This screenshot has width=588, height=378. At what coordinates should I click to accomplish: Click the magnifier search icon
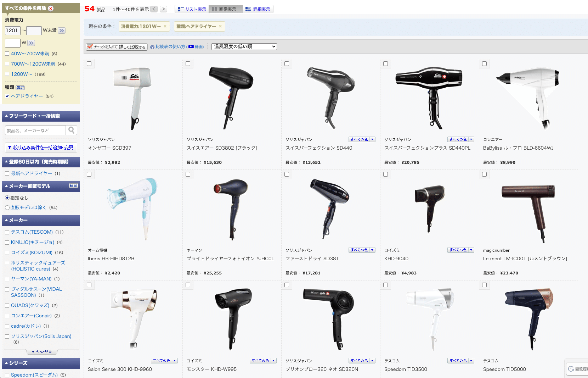pyautogui.click(x=72, y=130)
